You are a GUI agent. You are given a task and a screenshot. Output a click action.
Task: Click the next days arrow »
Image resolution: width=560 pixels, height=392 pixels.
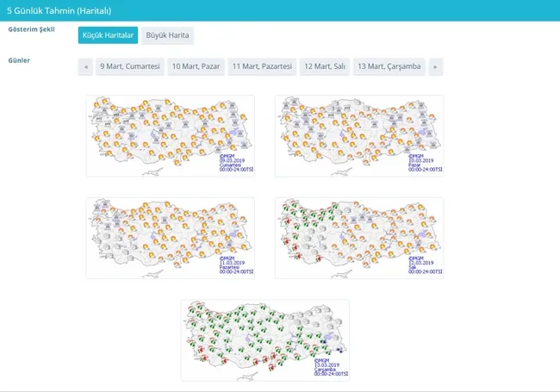point(435,66)
